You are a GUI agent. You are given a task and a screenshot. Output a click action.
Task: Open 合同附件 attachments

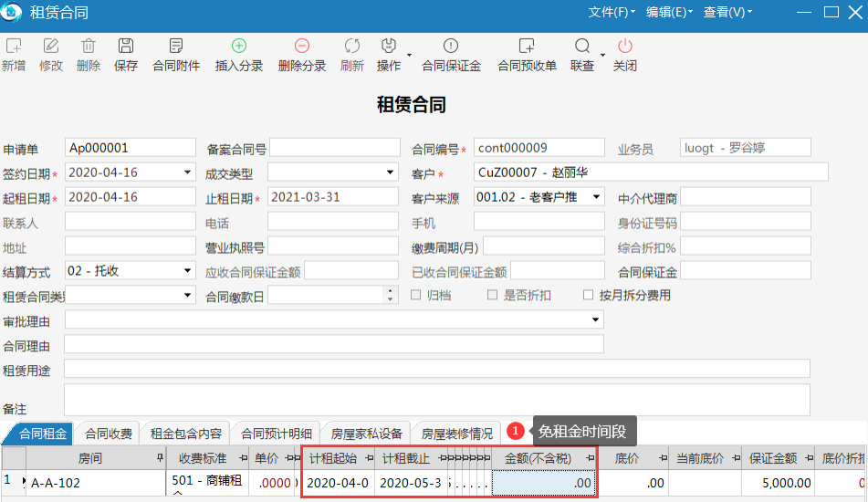(176, 47)
